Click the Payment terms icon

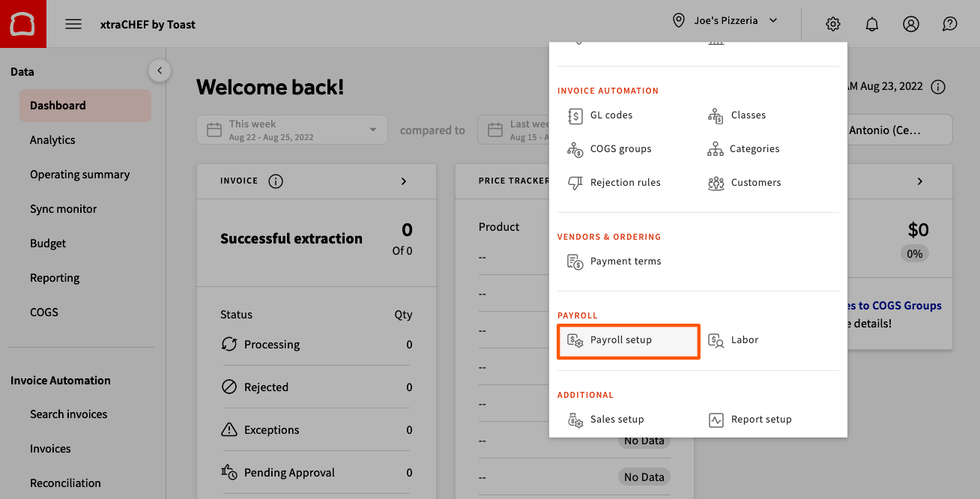point(575,261)
